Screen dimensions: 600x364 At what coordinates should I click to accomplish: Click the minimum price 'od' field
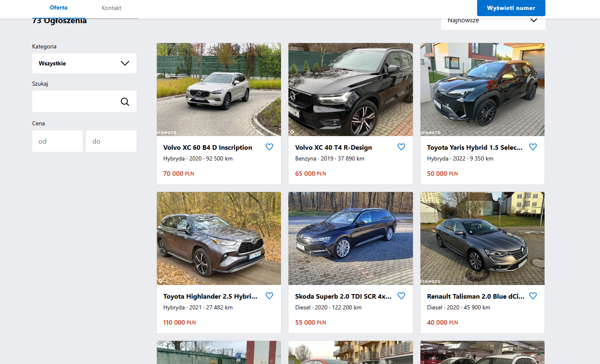[58, 141]
